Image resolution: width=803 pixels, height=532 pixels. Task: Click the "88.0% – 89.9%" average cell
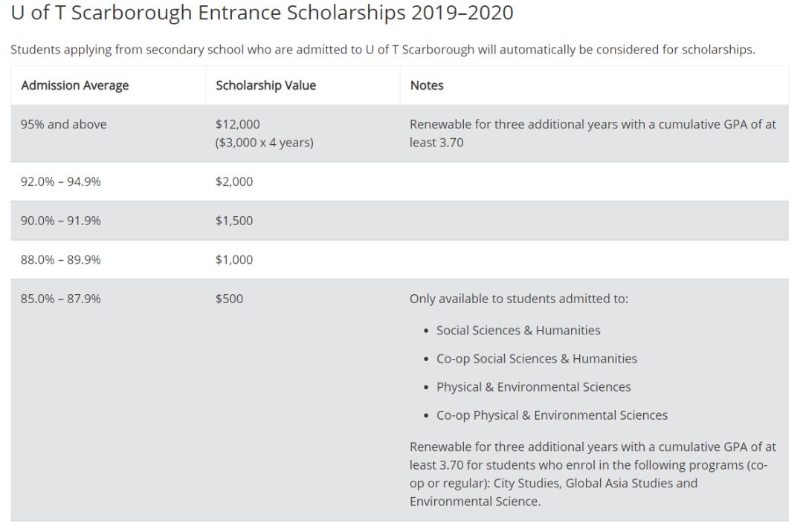coord(60,259)
